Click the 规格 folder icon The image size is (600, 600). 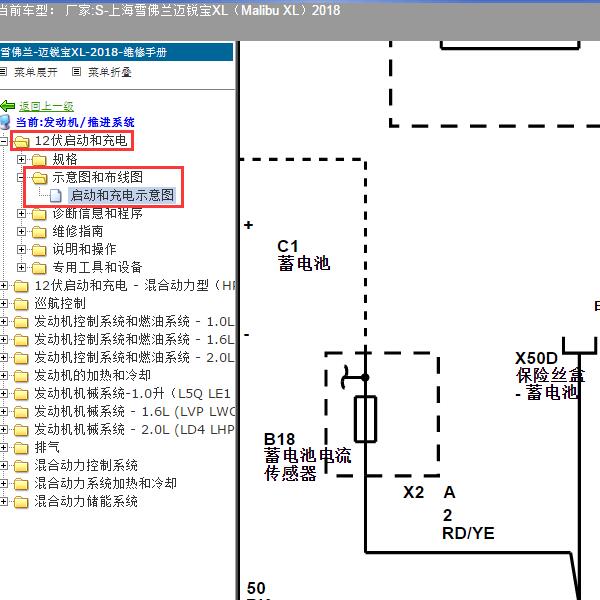[39, 160]
